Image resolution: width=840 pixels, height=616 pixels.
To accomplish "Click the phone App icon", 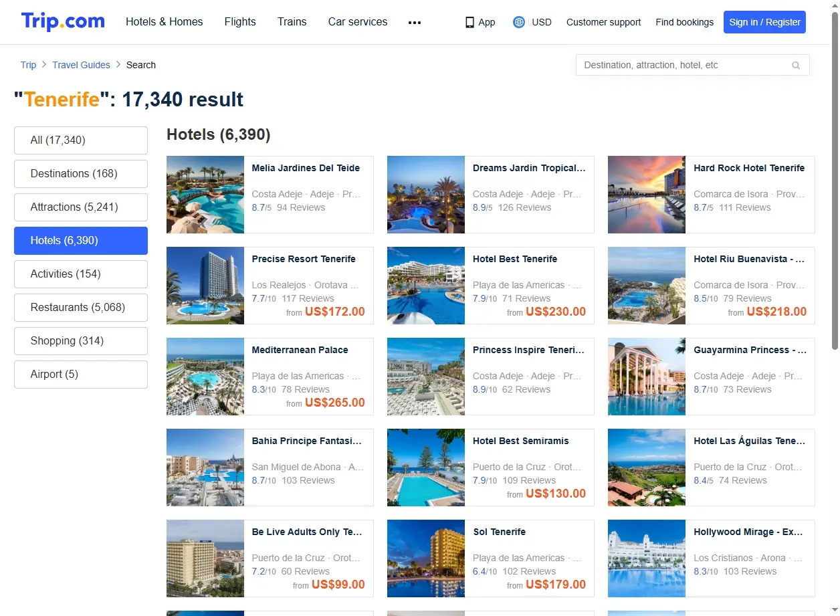I will tap(469, 22).
